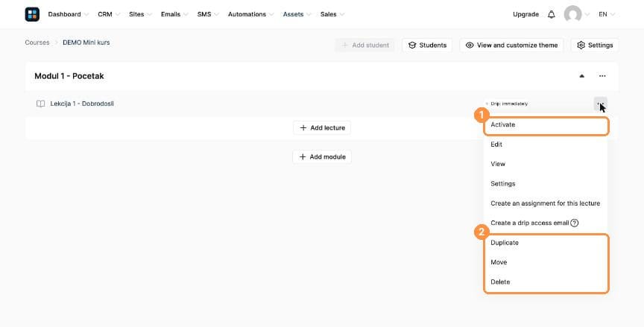644x327 pixels.
Task: Click DEMO Mini kurs breadcrumb
Action: pyautogui.click(x=86, y=42)
